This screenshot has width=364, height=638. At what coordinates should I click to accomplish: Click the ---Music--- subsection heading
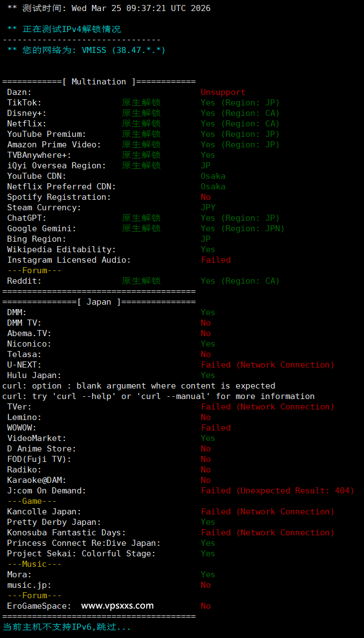34,564
